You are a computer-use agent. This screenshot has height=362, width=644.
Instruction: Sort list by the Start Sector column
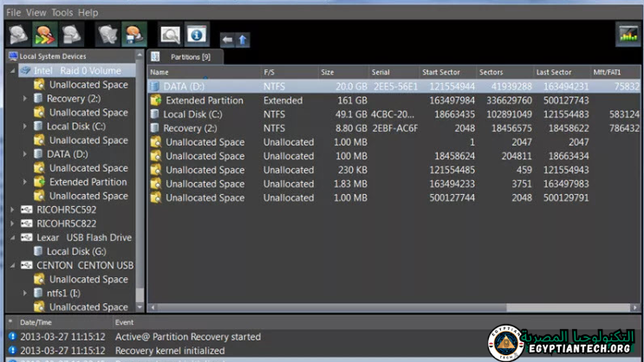coord(441,72)
